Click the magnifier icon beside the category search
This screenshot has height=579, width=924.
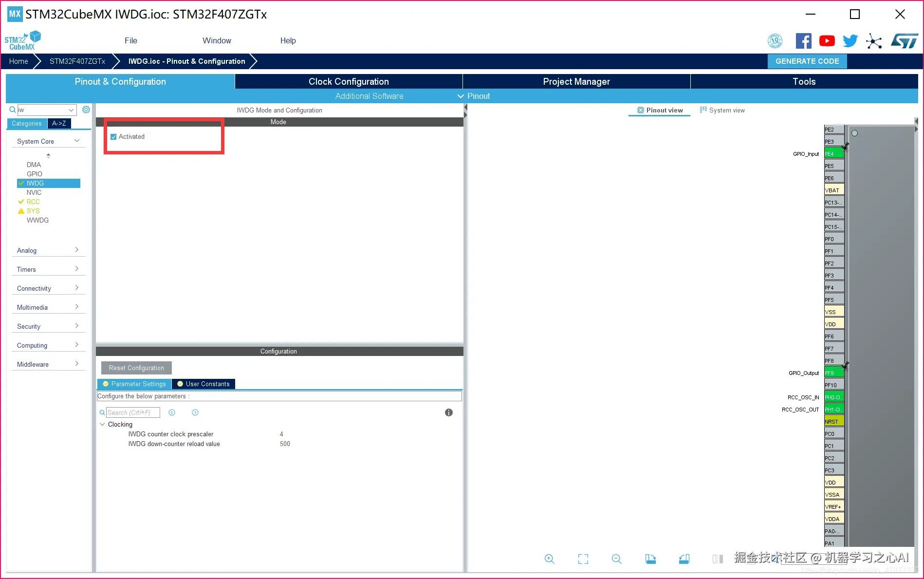tap(13, 110)
